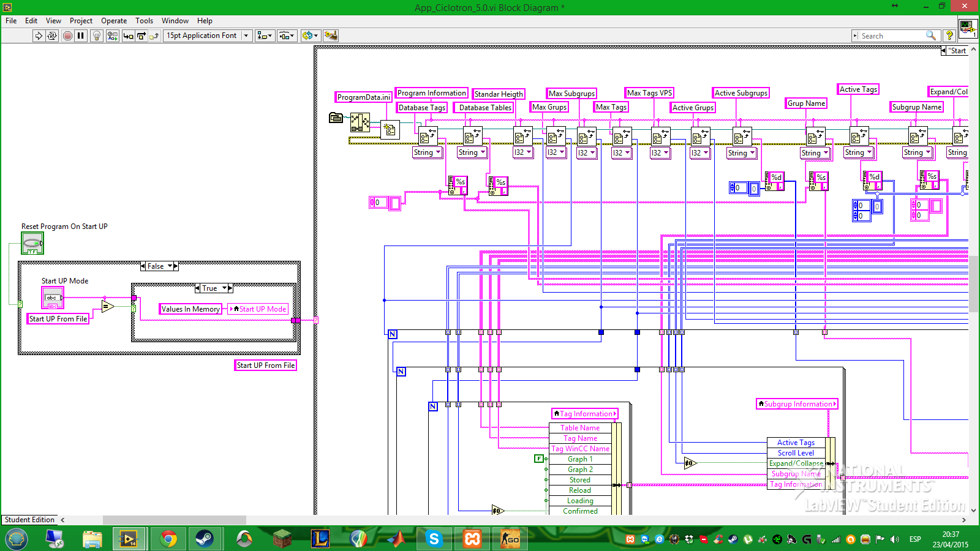980x551 pixels.
Task: Open the Edit menu
Action: (x=31, y=21)
